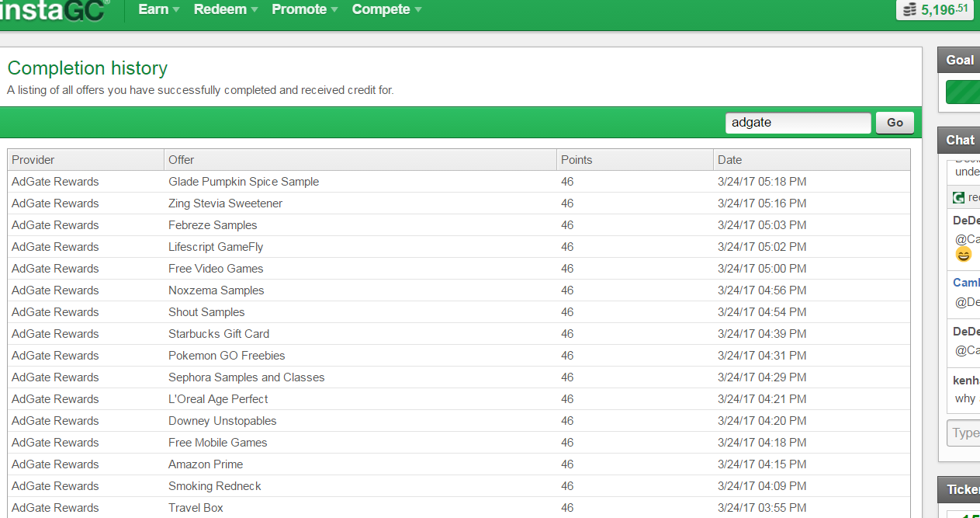Select the Noxzema Samples offer
This screenshot has height=518, width=980.
point(216,290)
